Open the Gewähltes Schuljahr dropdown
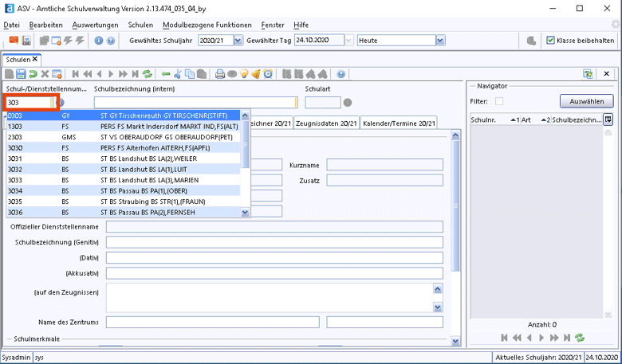Screen dimensions: 622x364 [238, 41]
